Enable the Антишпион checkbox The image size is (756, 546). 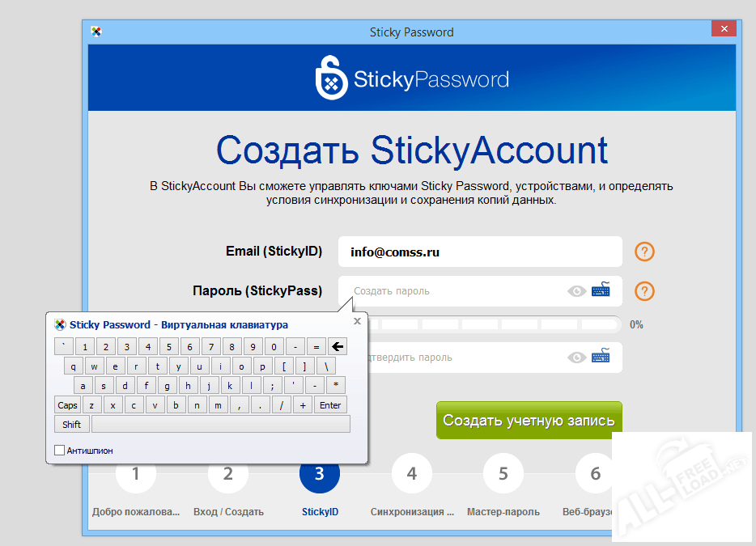59,450
